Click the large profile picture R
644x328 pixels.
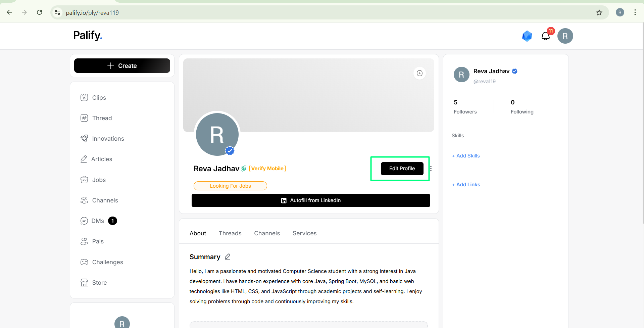pyautogui.click(x=217, y=134)
